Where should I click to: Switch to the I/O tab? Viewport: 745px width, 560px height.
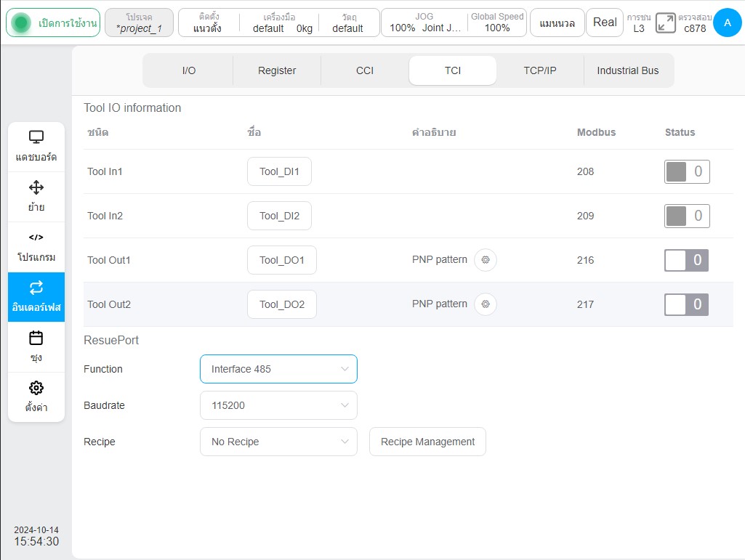click(189, 70)
